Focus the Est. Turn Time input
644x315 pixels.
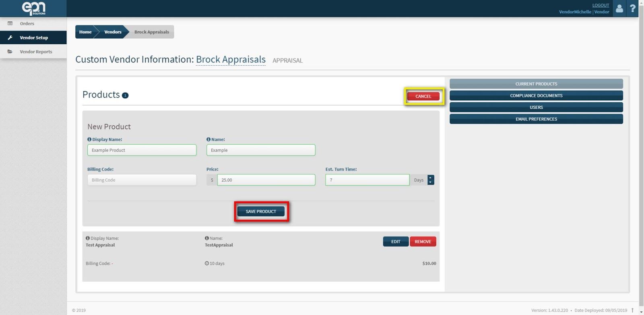[367, 180]
